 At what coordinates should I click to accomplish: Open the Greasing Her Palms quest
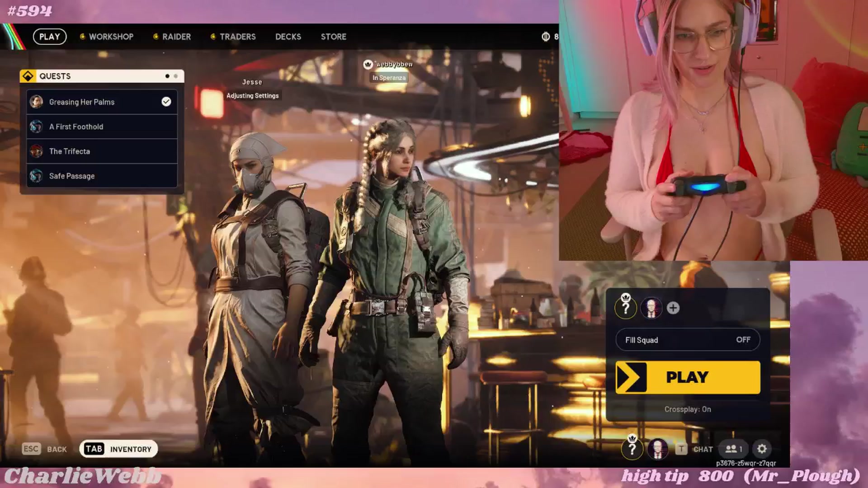(x=102, y=102)
